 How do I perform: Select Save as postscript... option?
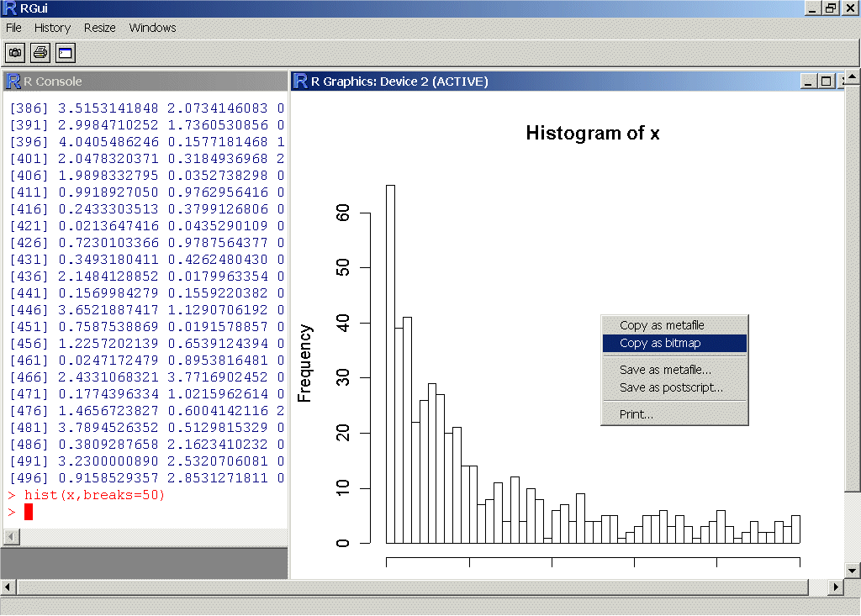(x=671, y=387)
